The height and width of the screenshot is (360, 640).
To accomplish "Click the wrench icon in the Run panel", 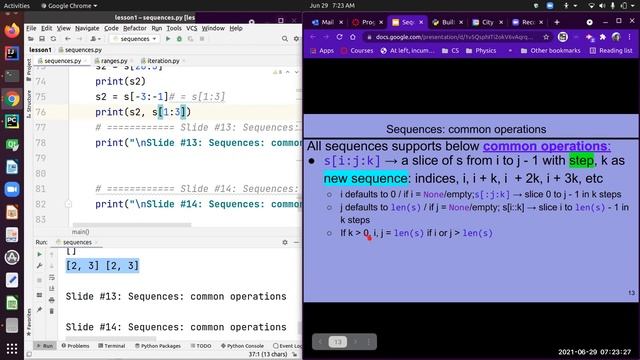I will pos(39,266).
